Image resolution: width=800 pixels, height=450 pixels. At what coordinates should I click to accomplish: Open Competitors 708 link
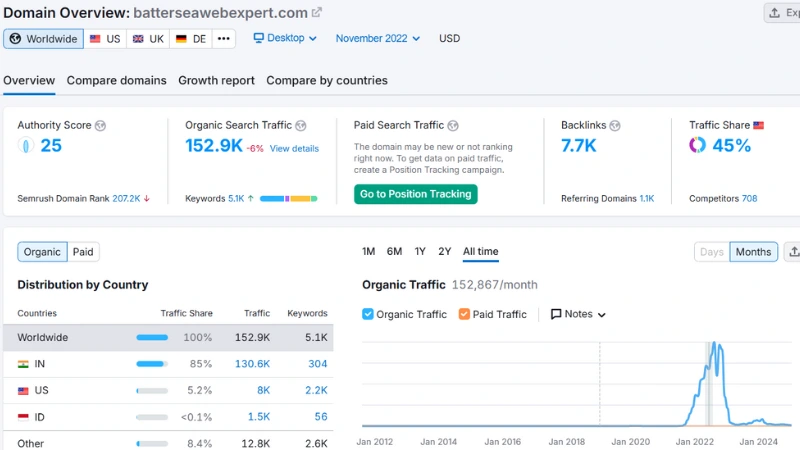(749, 198)
